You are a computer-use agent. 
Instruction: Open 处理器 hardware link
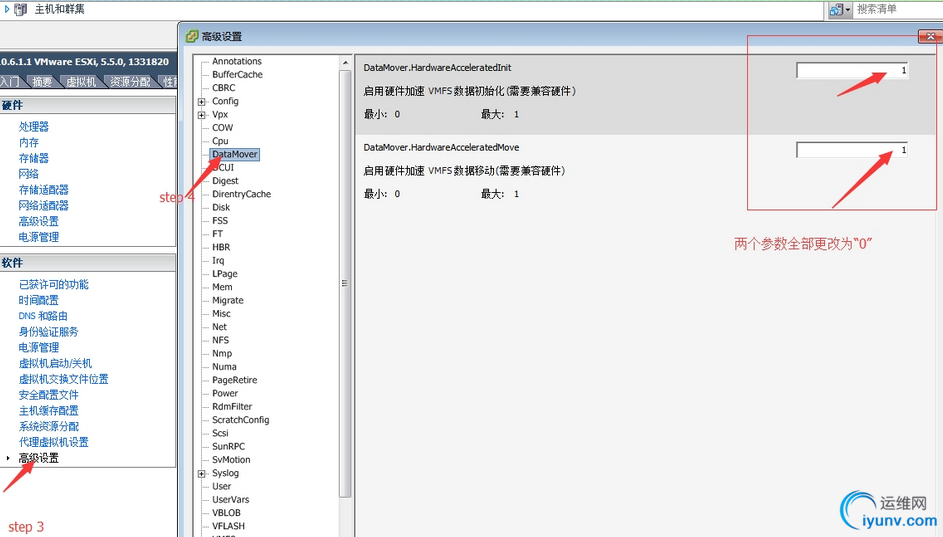[x=34, y=127]
